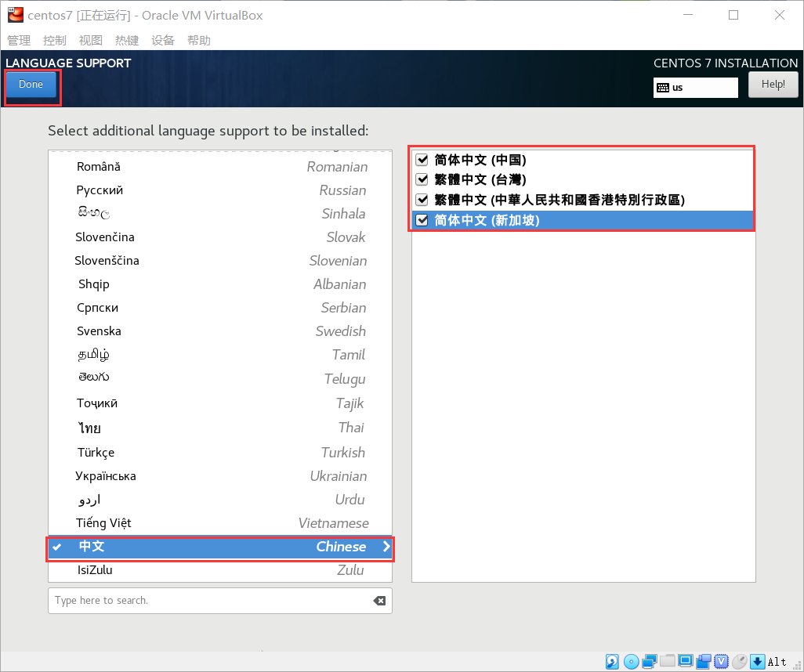Open the 管理 menu
This screenshot has height=672, width=804.
coord(19,41)
